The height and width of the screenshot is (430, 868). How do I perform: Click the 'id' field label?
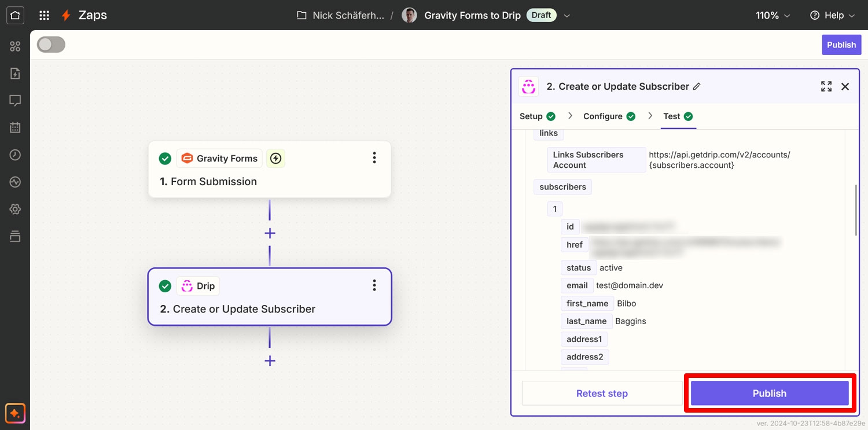570,227
